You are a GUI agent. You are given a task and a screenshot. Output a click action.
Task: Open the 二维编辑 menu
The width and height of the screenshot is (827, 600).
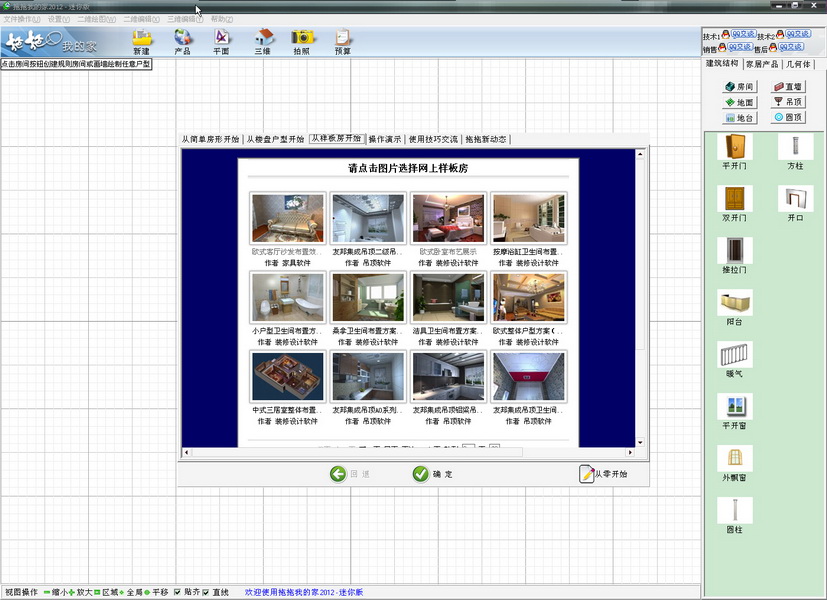click(141, 19)
